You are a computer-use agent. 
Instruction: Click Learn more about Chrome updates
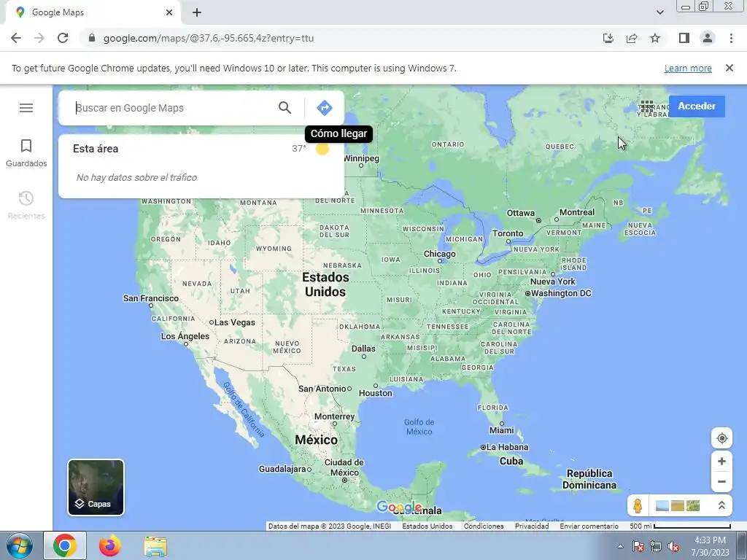click(688, 68)
